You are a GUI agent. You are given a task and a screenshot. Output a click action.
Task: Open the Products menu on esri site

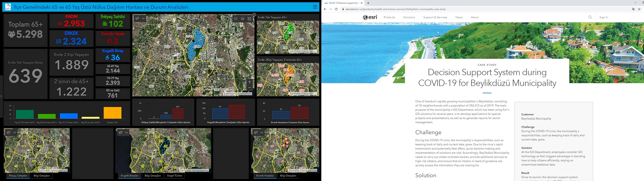389,17
